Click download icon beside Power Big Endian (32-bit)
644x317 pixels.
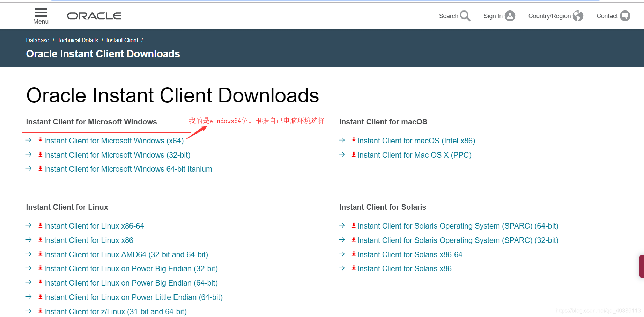(x=40, y=268)
